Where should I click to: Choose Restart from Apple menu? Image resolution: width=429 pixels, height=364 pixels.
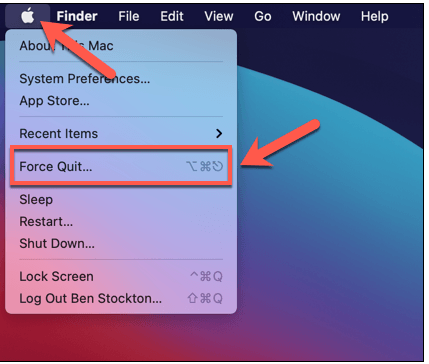121,222
